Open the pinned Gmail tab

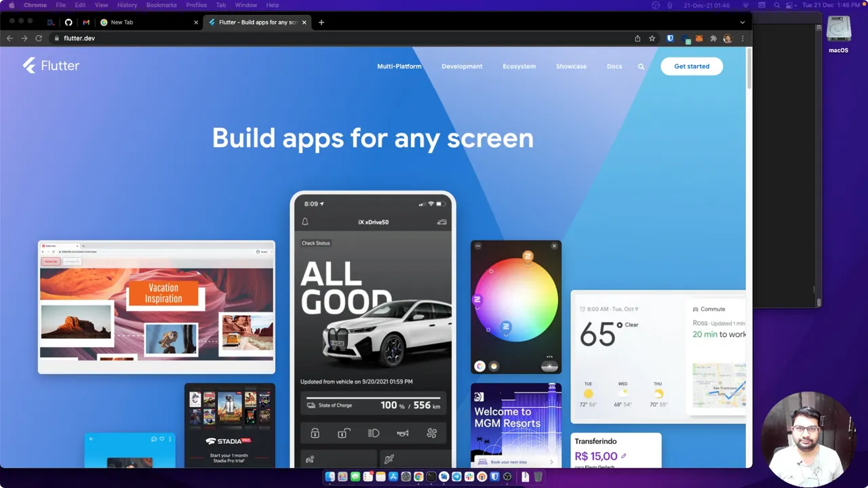86,22
